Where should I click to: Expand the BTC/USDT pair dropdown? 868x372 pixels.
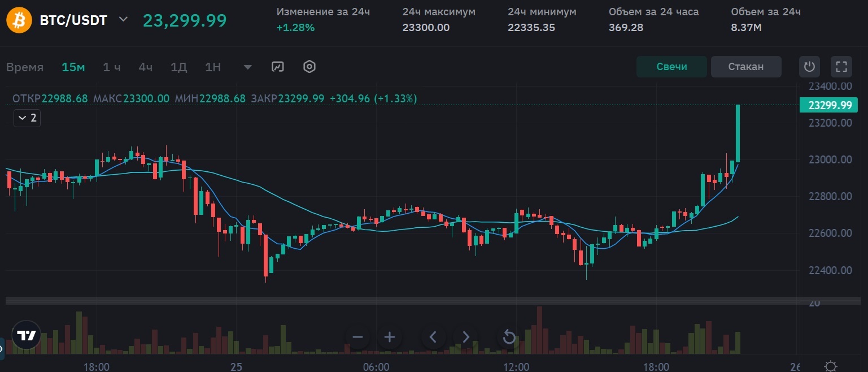tap(123, 20)
